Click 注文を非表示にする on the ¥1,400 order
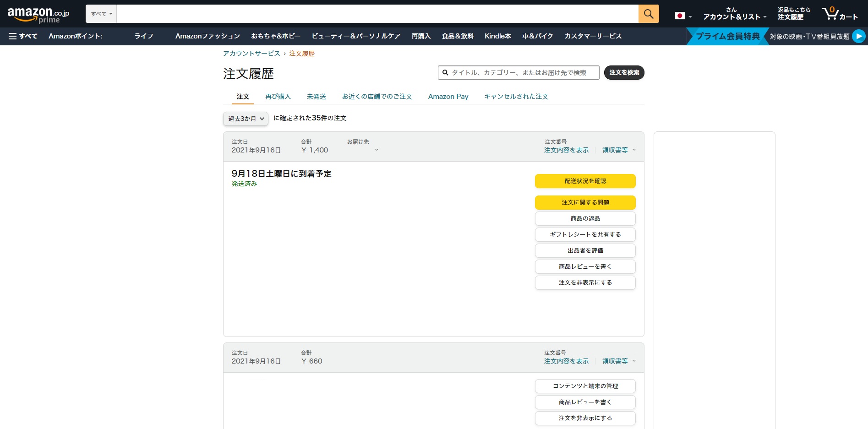Image resolution: width=868 pixels, height=429 pixels. [585, 282]
